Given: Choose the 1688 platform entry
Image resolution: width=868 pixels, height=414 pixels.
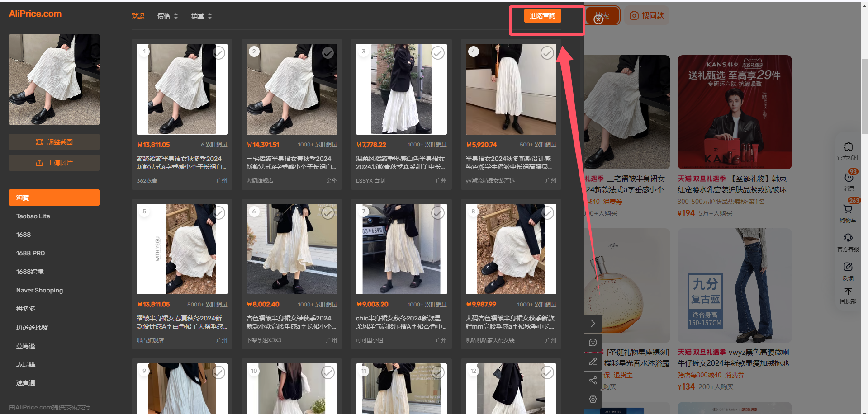Looking at the screenshot, I should pos(24,235).
